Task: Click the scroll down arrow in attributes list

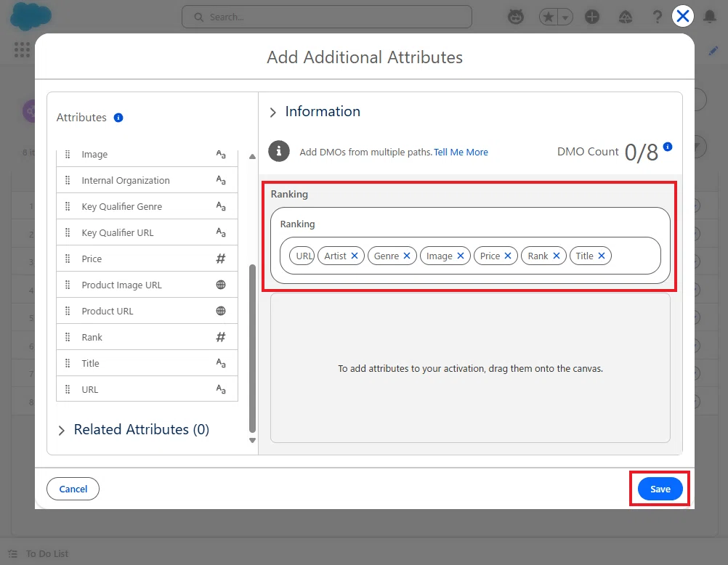Action: (x=253, y=441)
